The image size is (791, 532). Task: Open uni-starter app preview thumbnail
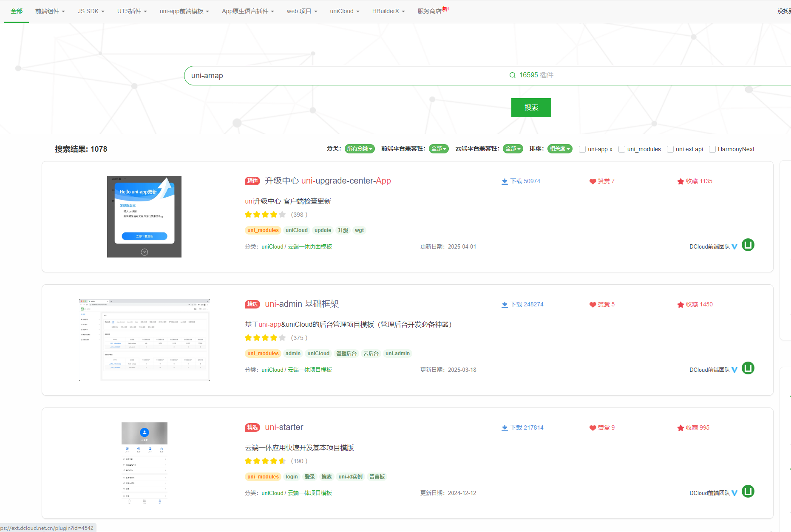(145, 463)
